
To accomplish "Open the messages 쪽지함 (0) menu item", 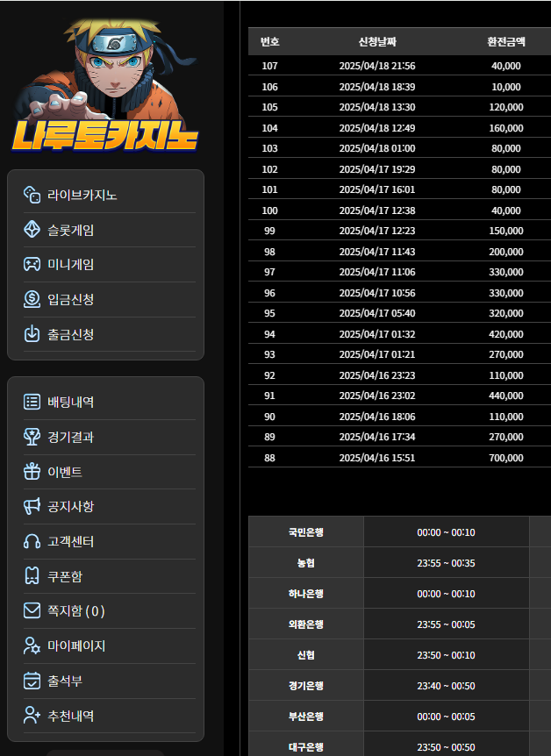I will point(75,610).
